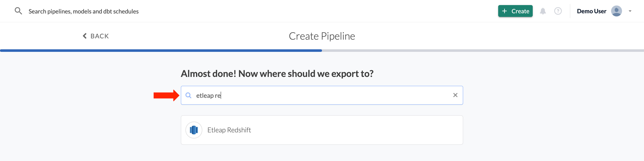Screen dimensions: 644x161
Task: Click the blue completed part of progress bar
Action: (161, 51)
